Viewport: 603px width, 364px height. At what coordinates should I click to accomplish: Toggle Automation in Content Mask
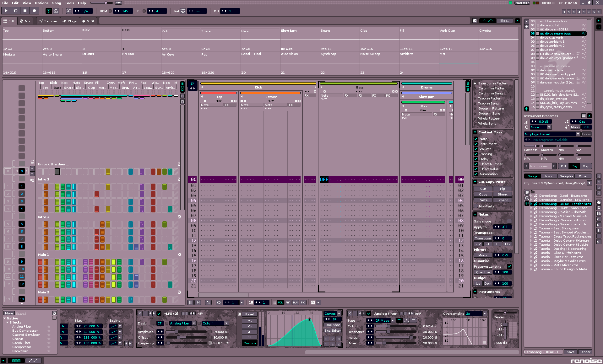476,174
